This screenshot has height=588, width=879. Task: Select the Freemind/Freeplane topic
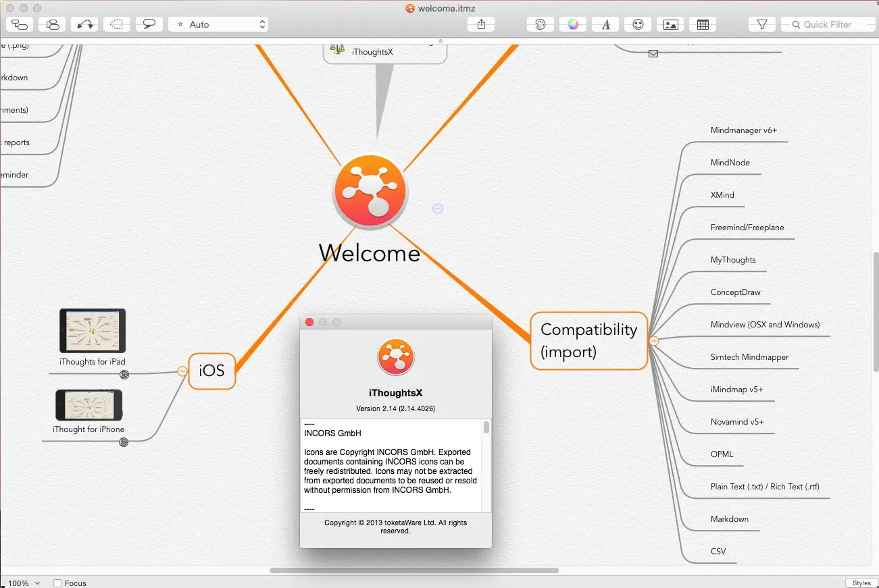747,228
